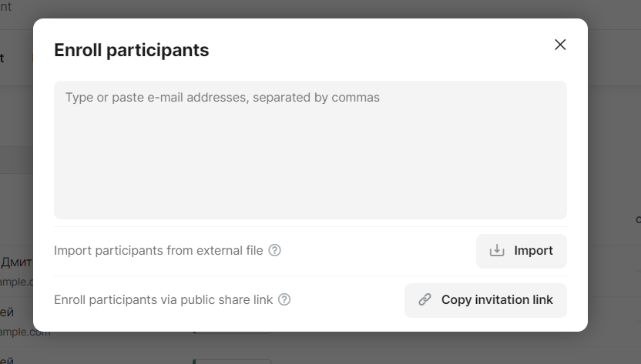Click 'Enroll participants via public share link' label
The height and width of the screenshot is (364, 641).
tap(163, 300)
